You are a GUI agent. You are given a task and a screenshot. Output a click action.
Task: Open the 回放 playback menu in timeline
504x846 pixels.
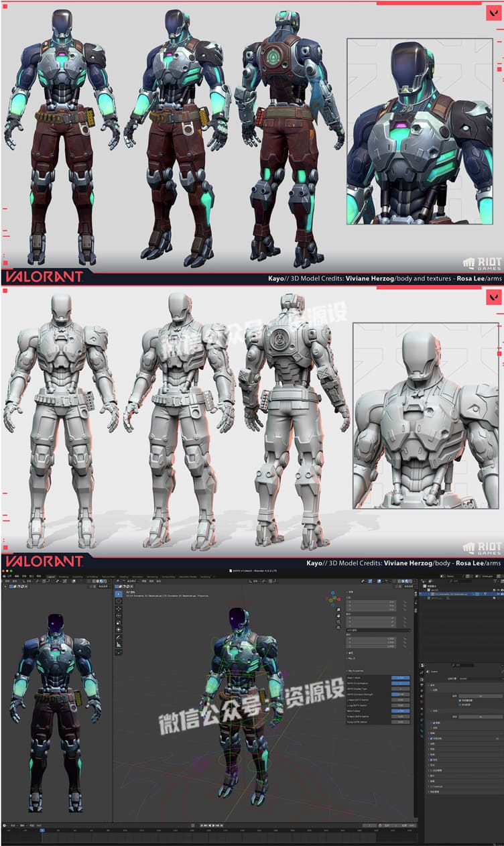(x=13, y=825)
